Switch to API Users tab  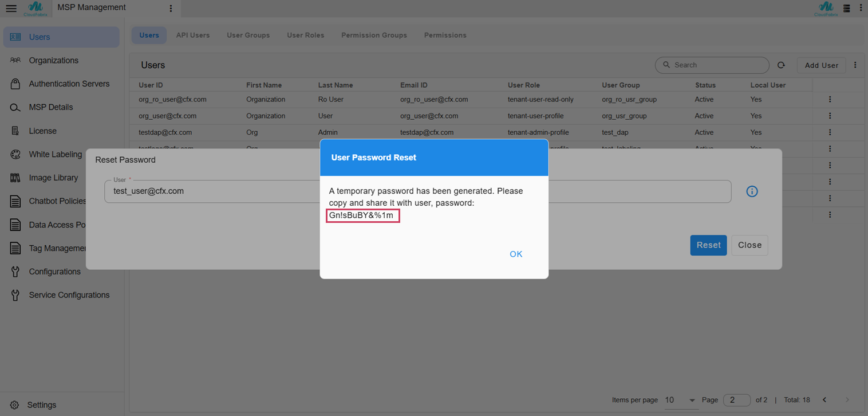[x=193, y=35]
